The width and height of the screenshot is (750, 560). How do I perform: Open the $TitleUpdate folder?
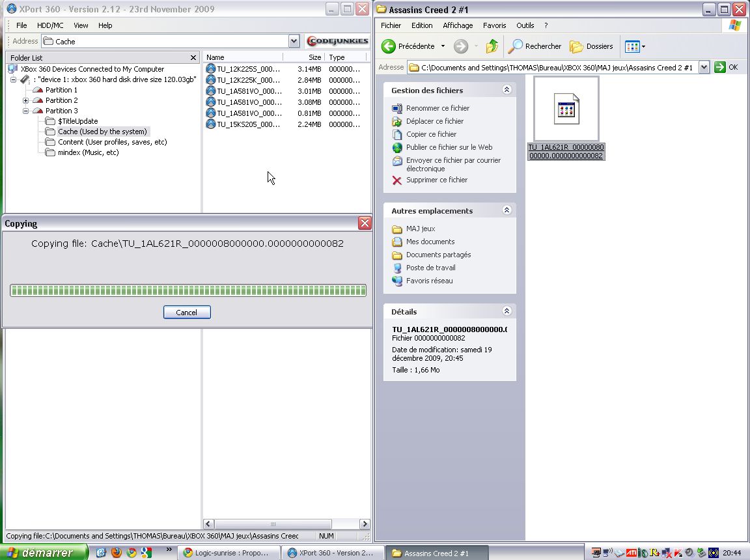77,121
